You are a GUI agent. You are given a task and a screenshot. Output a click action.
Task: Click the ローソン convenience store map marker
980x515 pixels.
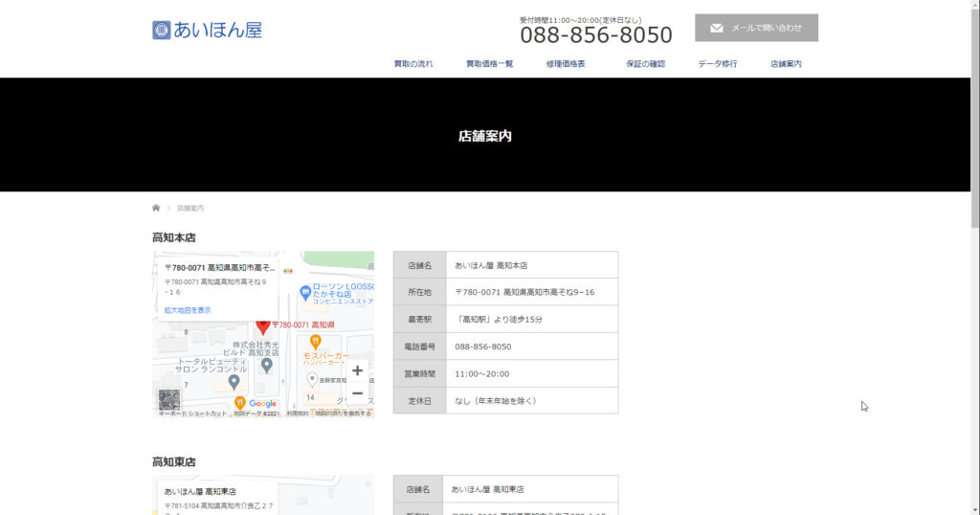pyautogui.click(x=305, y=292)
